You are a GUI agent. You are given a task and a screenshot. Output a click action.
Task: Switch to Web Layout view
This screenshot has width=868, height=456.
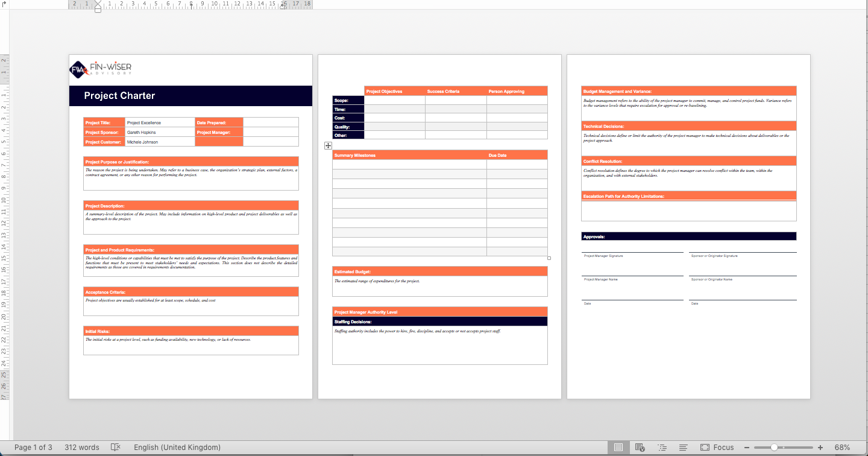pos(640,447)
